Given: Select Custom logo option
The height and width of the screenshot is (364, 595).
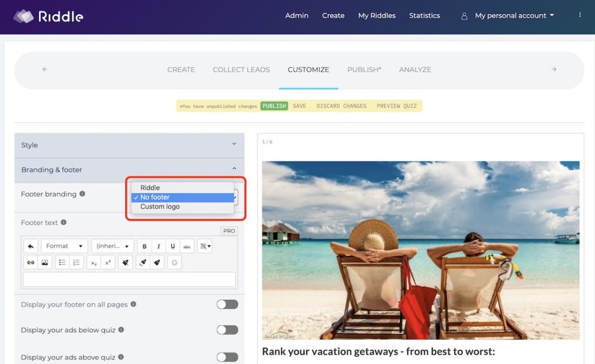Looking at the screenshot, I should (182, 207).
